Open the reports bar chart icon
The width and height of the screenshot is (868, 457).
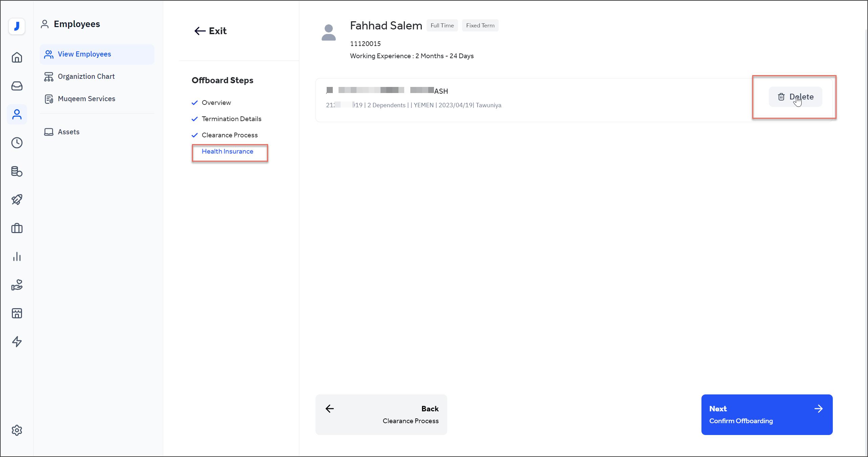pyautogui.click(x=17, y=256)
